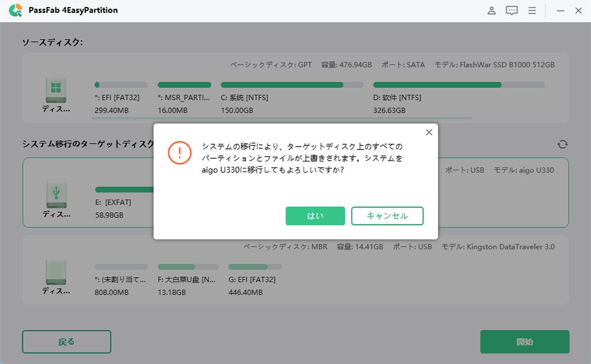
Task: Select the "F: 大白菜U盘 [N..." label
Action: click(187, 279)
